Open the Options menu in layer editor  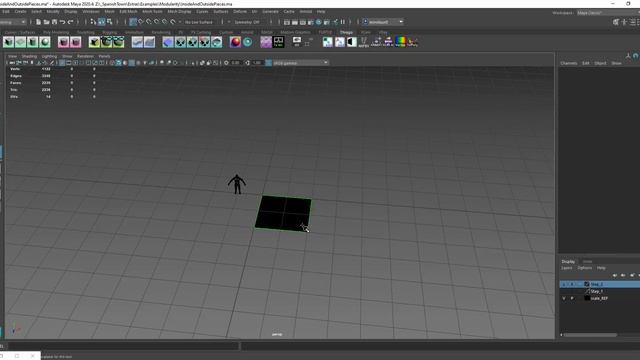584,268
